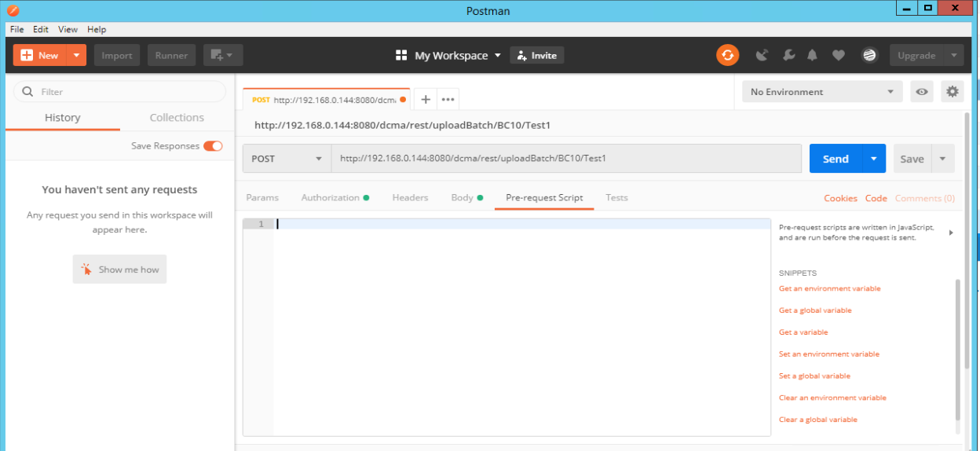Click the orange New button
The width and height of the screenshot is (980, 451).
[39, 55]
